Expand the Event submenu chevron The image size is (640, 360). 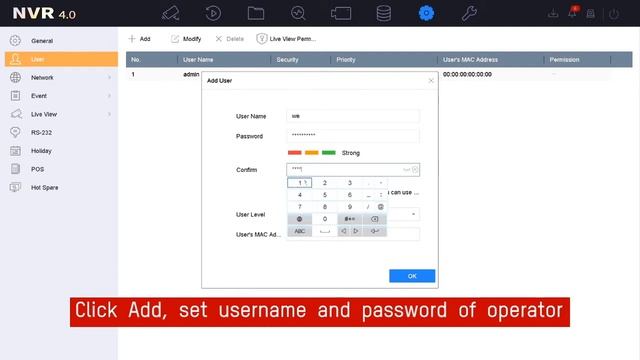click(109, 96)
